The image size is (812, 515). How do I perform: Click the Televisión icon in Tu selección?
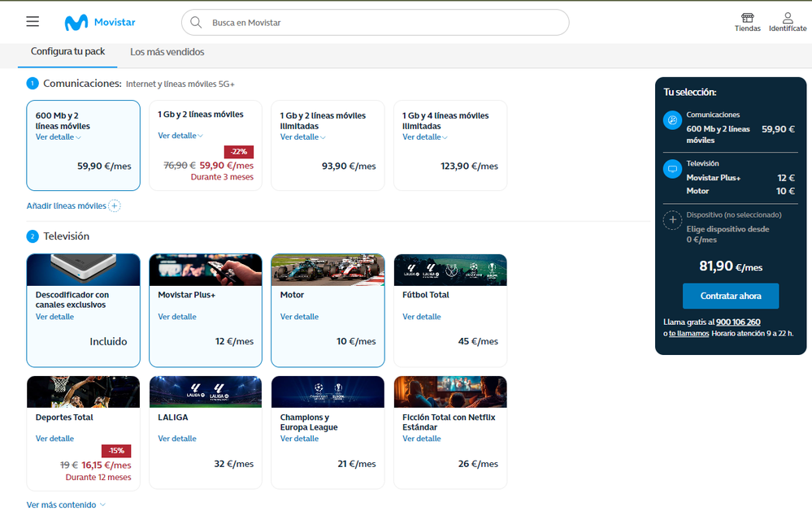672,169
